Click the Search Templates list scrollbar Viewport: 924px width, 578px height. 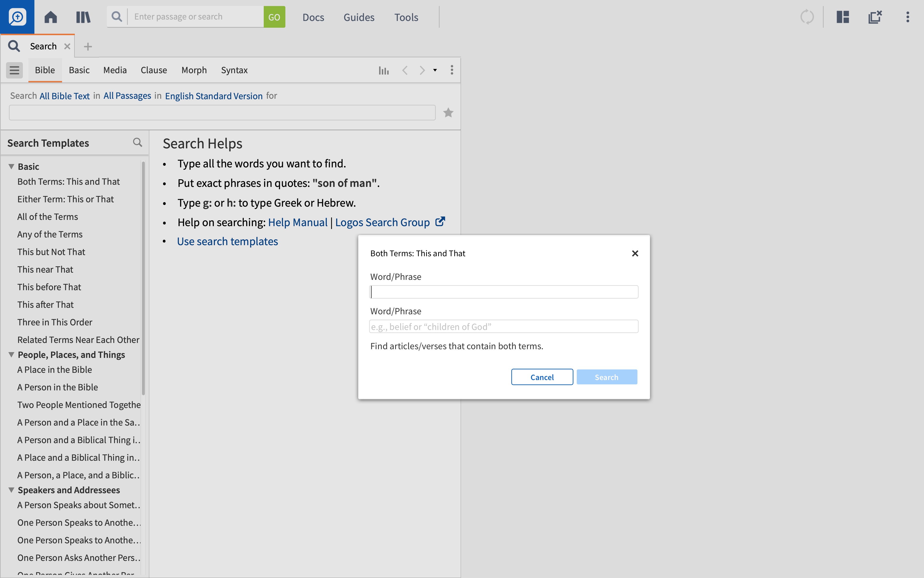(144, 278)
